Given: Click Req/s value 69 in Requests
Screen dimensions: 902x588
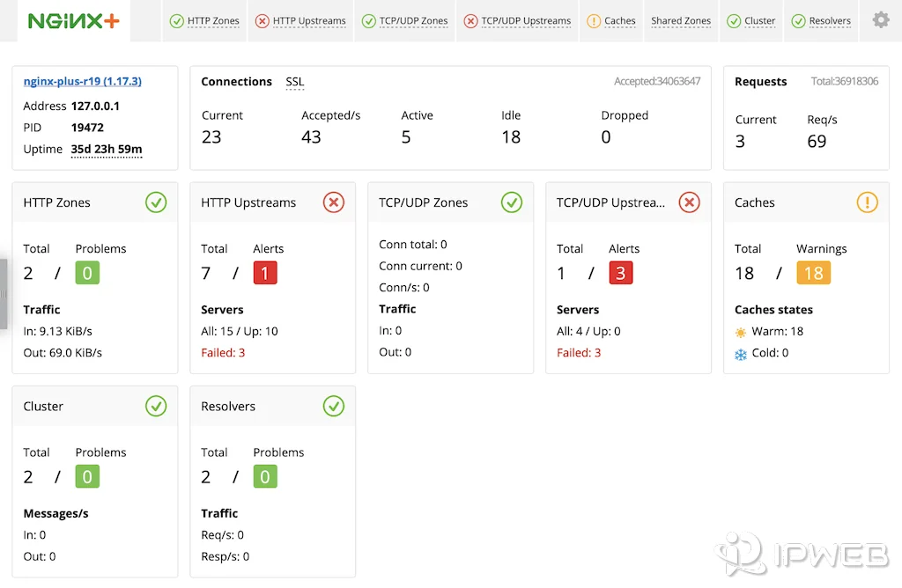Looking at the screenshot, I should click(817, 142).
